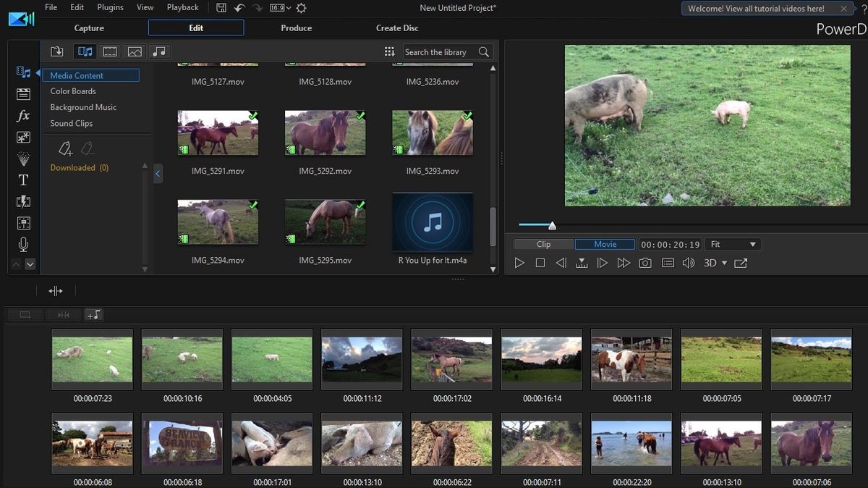Toggle the show-images-only library filter
The width and height of the screenshot is (868, 488).
coord(135,51)
